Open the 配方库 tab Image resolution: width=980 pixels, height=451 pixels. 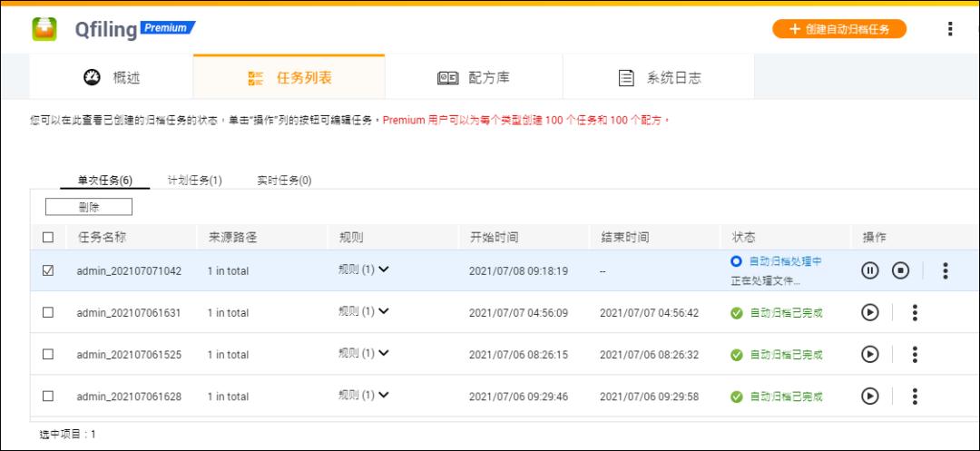click(x=474, y=77)
